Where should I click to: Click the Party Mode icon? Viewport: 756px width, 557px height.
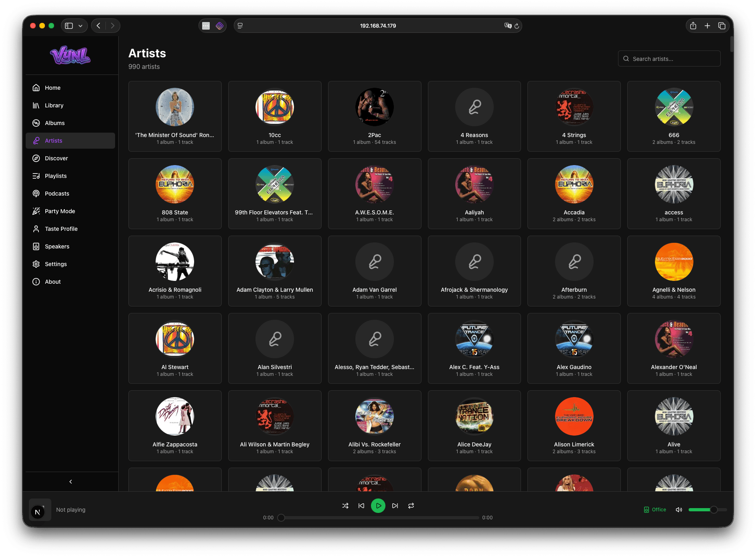[x=36, y=211]
